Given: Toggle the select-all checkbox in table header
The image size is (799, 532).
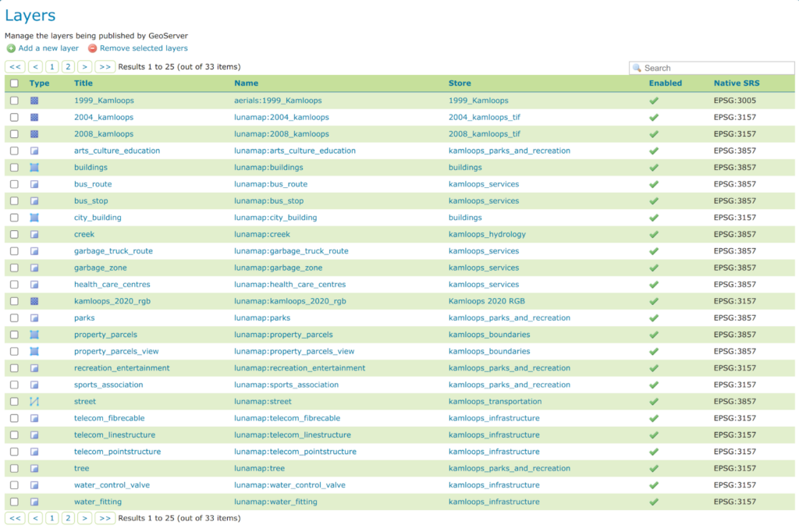Looking at the screenshot, I should pos(14,83).
